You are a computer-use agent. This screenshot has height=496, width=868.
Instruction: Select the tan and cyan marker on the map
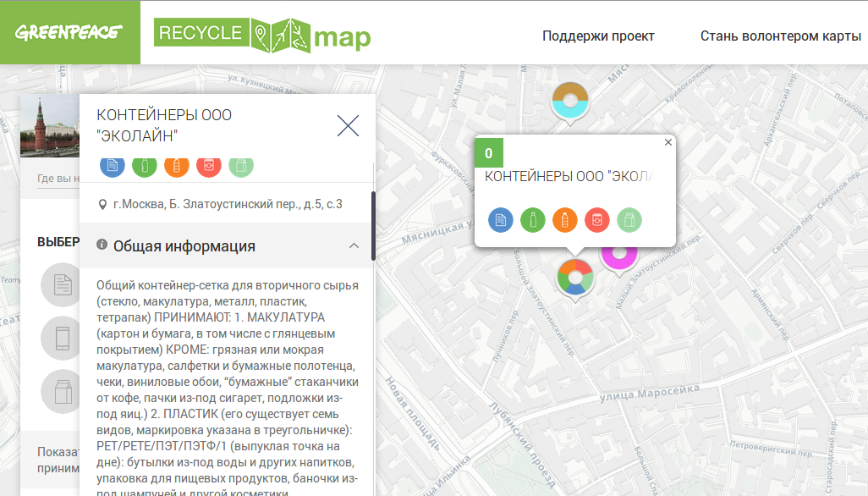[570, 102]
